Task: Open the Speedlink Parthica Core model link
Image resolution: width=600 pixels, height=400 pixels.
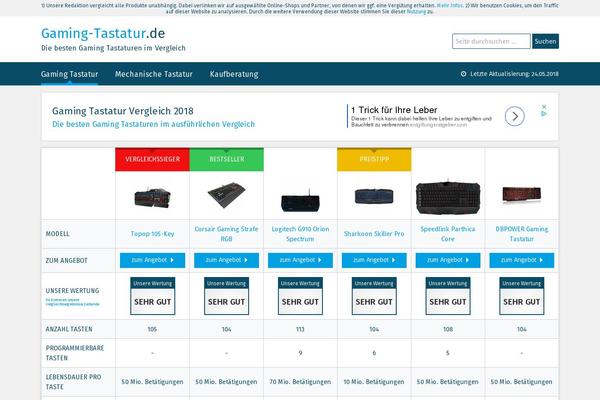Action: [448, 233]
